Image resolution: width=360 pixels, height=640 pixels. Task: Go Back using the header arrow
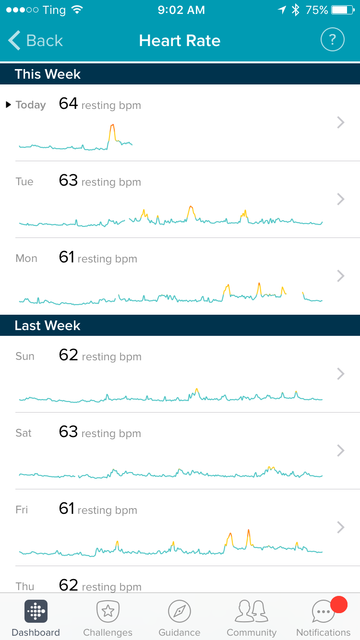pyautogui.click(x=36, y=40)
